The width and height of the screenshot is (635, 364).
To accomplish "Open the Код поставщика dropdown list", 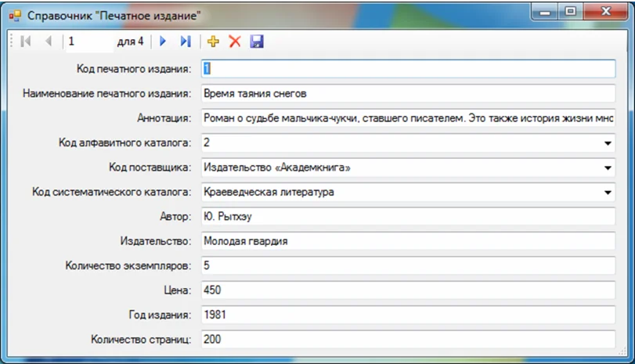I will [608, 168].
